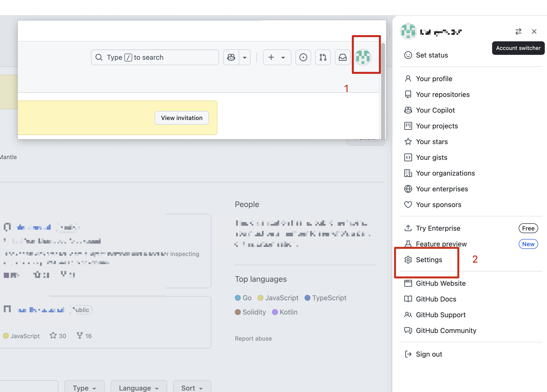The width and height of the screenshot is (547, 392).
Task: Click the account switcher arrows icon
Action: click(x=518, y=31)
